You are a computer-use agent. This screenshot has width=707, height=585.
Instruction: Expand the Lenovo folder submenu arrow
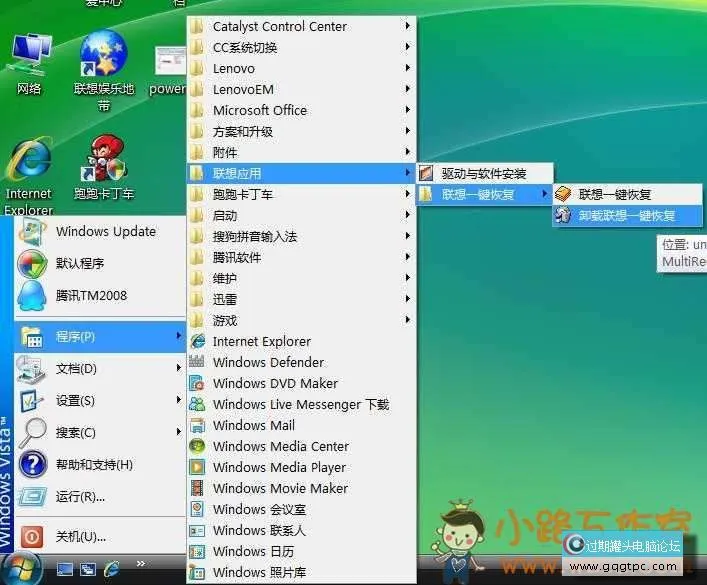tap(407, 68)
